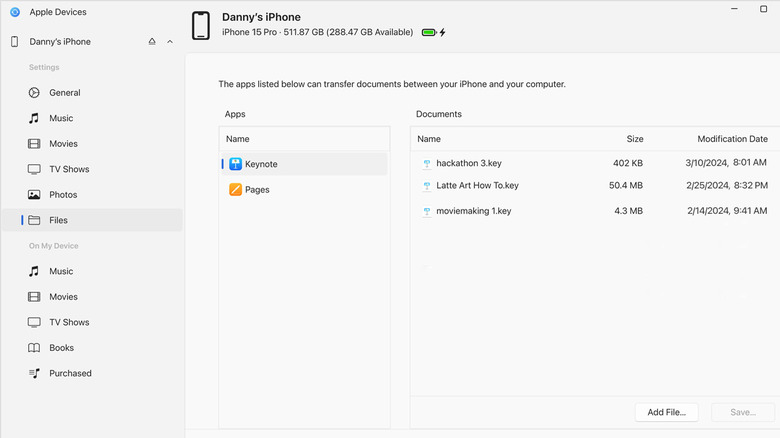The height and width of the screenshot is (438, 780).
Task: Select the Latte Art How To.key file
Action: pyautogui.click(x=477, y=186)
